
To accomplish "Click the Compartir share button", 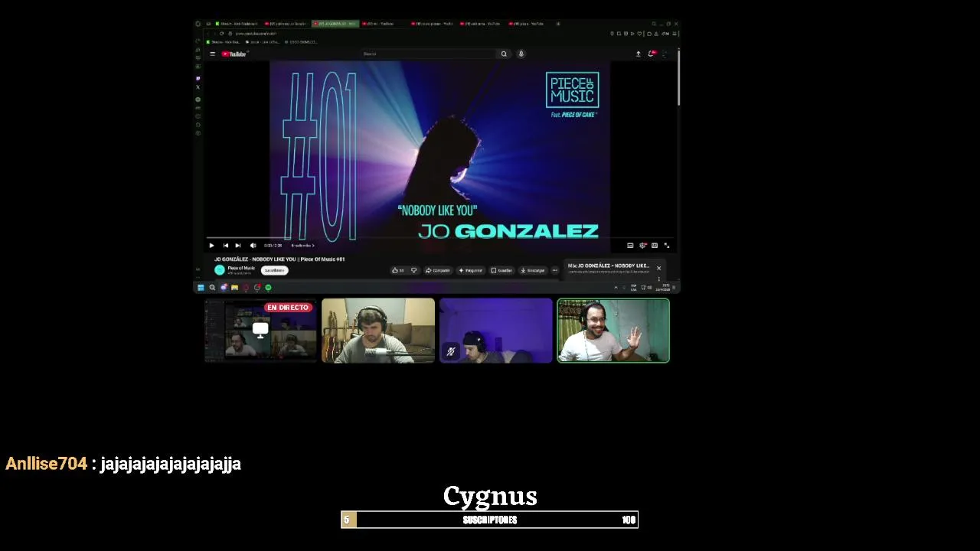I will tap(437, 270).
